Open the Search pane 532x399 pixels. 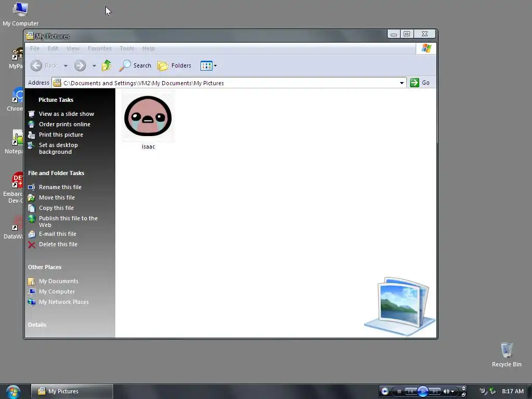click(x=135, y=65)
